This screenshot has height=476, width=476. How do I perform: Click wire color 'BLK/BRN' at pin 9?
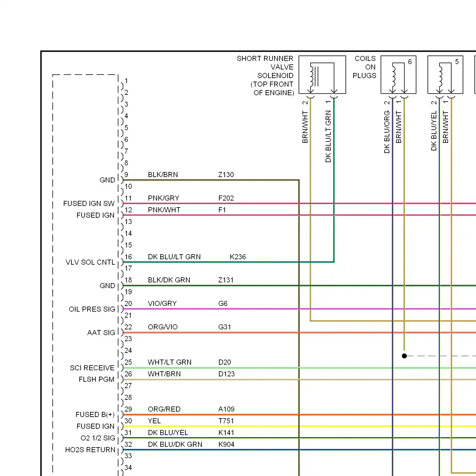163,175
